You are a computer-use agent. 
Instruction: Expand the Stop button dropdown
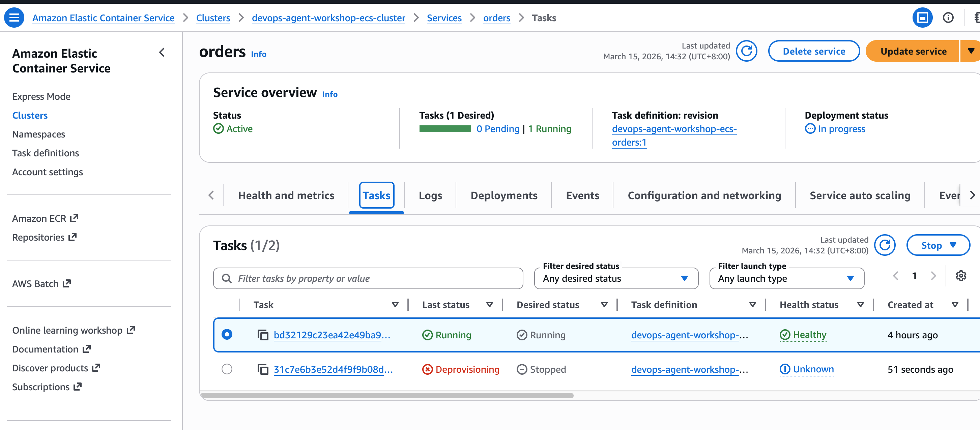(x=938, y=246)
